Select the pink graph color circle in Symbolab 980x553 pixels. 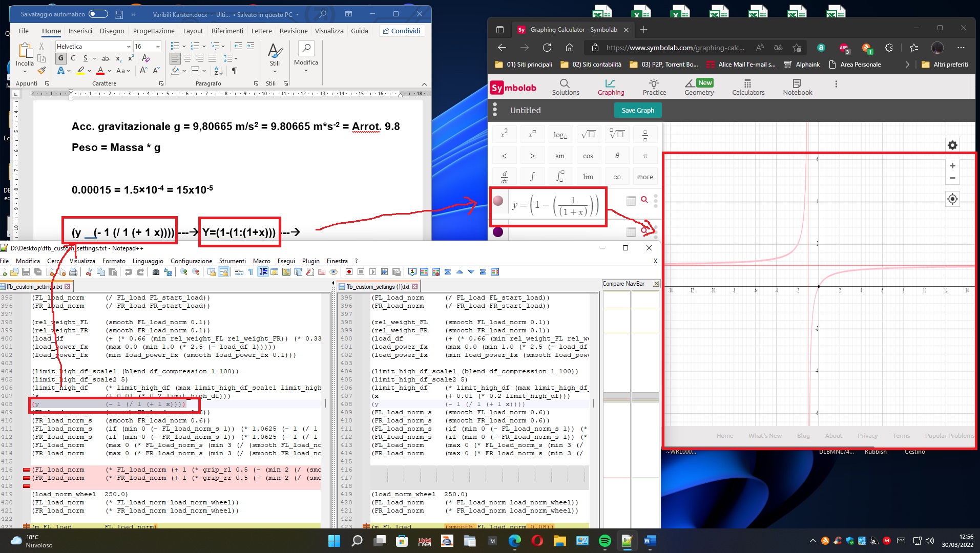(498, 201)
